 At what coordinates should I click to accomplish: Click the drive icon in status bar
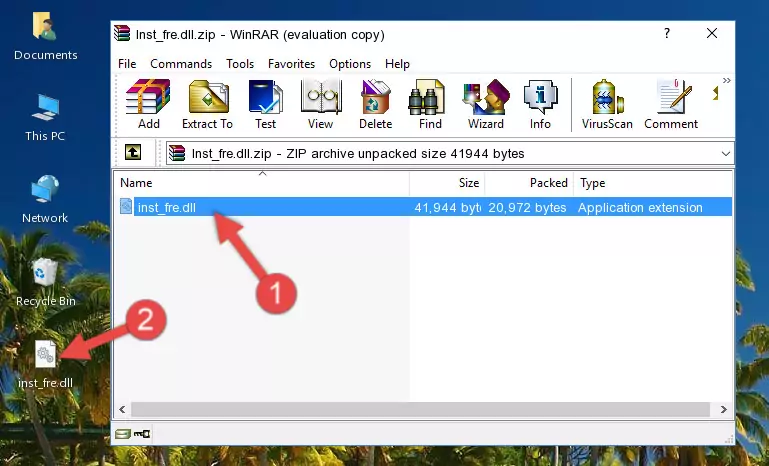[123, 434]
